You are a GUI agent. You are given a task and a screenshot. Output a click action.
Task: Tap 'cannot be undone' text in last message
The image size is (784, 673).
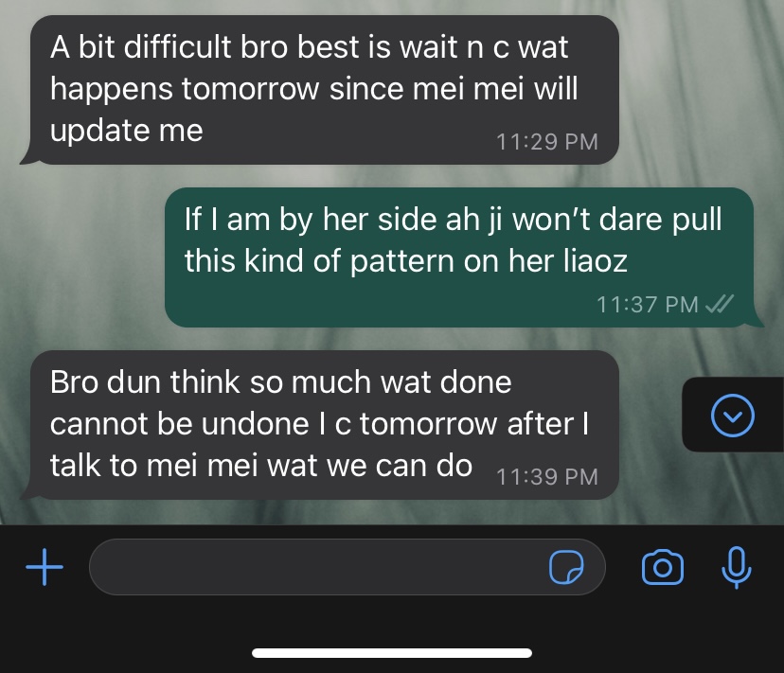coord(180,424)
